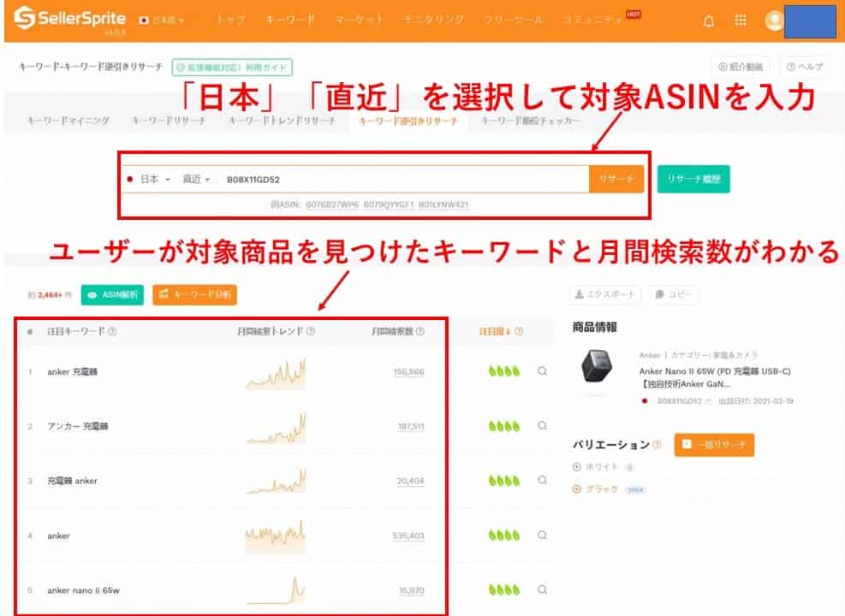
Task: Click the ヘルプ button
Action: click(x=804, y=67)
